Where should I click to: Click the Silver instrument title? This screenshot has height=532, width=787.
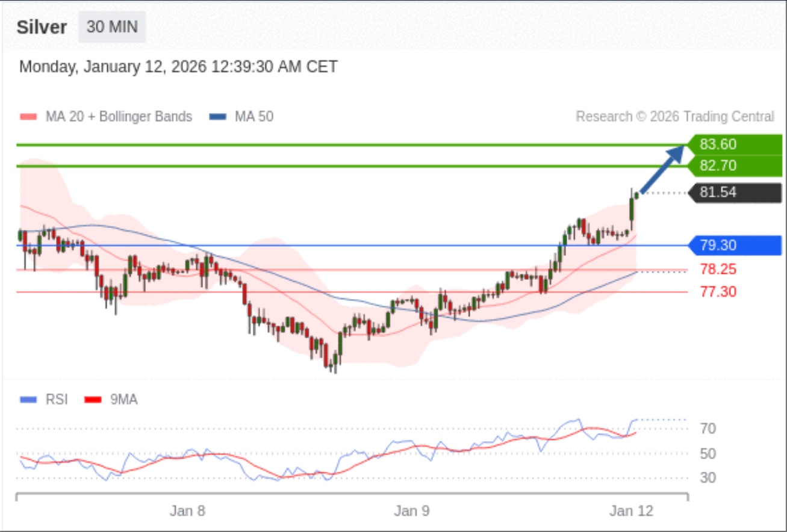click(x=42, y=28)
